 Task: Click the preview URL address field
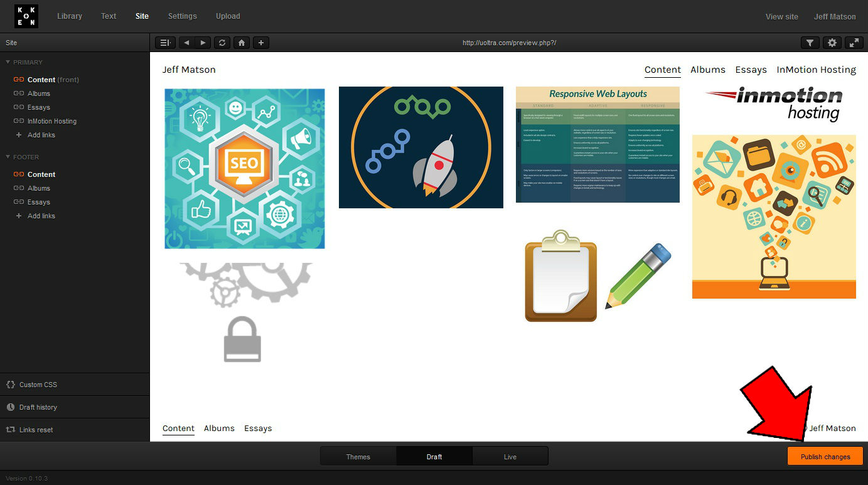click(x=510, y=43)
